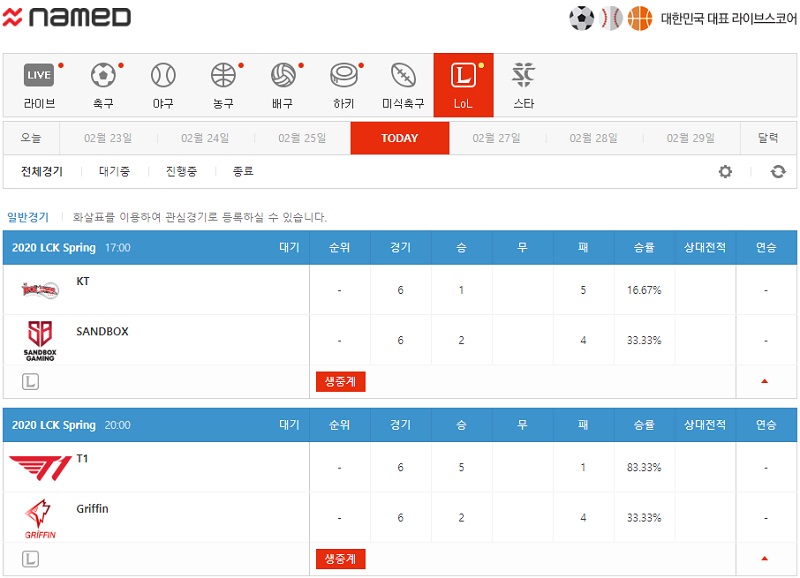Filter by finished matches (종료)

pyautogui.click(x=243, y=171)
